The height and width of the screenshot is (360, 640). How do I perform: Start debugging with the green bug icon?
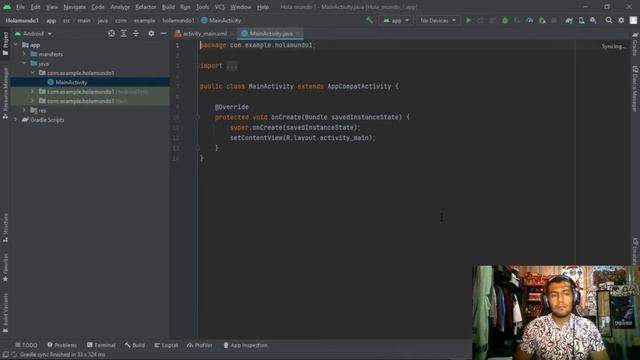pos(505,20)
